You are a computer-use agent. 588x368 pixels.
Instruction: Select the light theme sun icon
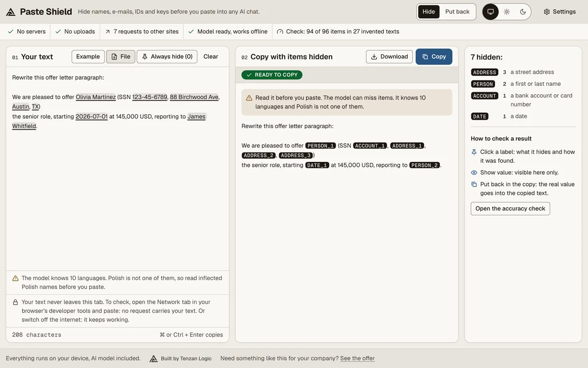[507, 12]
